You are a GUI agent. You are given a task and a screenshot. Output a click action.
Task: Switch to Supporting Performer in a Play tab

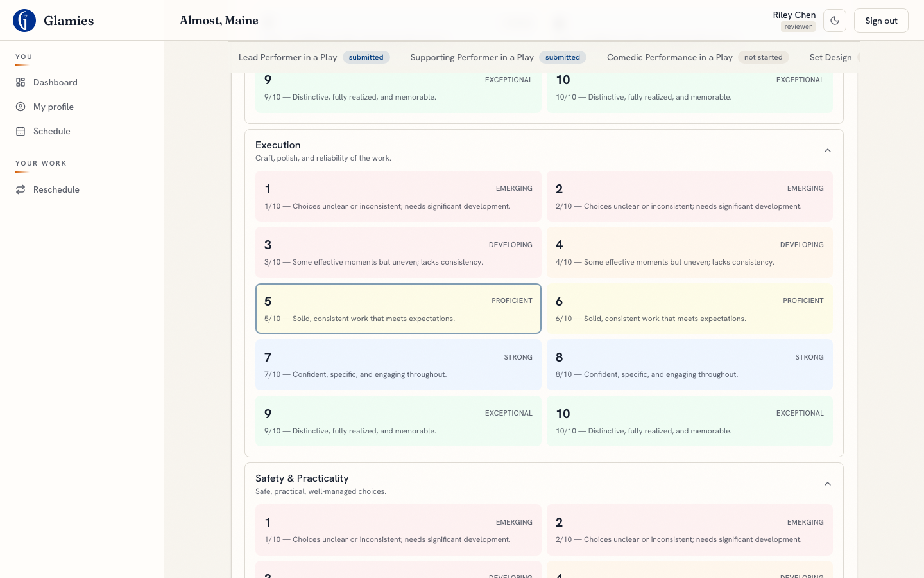(498, 57)
